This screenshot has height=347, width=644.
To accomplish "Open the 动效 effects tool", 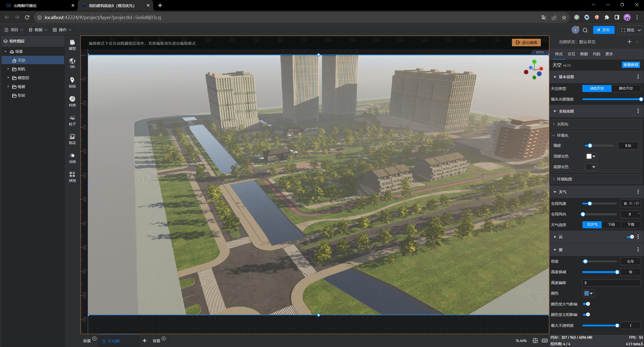I will tap(72, 158).
